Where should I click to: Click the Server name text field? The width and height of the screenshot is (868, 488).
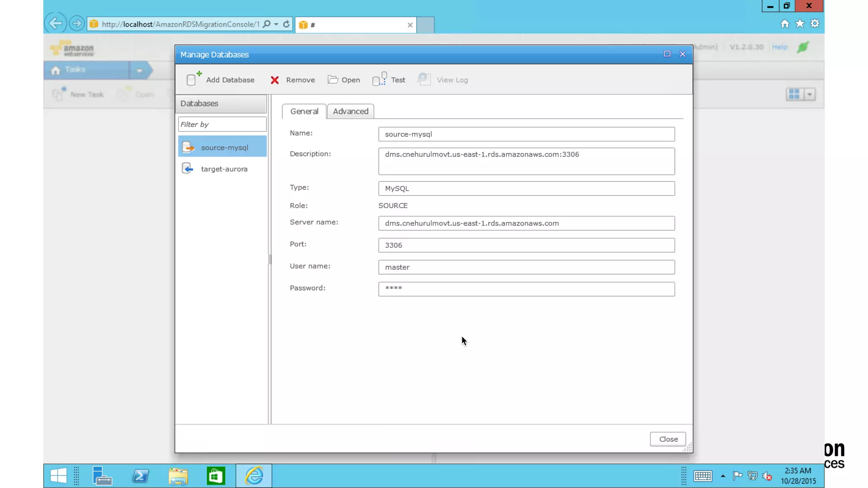pos(526,223)
